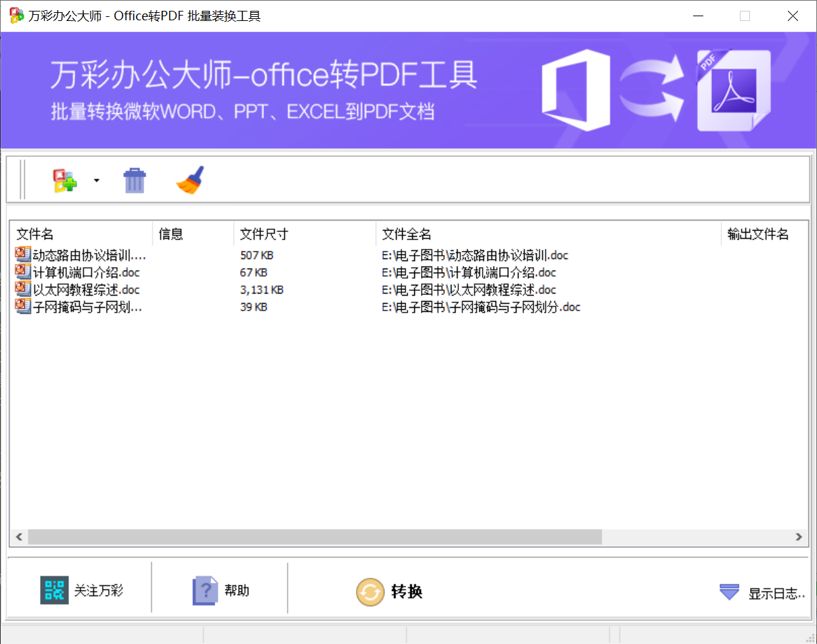
Task: Click file icon of 以太网教程综述.doc
Action: click(x=22, y=290)
